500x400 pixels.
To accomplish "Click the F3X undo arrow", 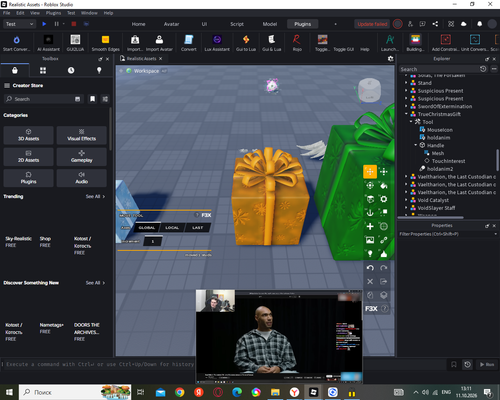I will 370,268.
